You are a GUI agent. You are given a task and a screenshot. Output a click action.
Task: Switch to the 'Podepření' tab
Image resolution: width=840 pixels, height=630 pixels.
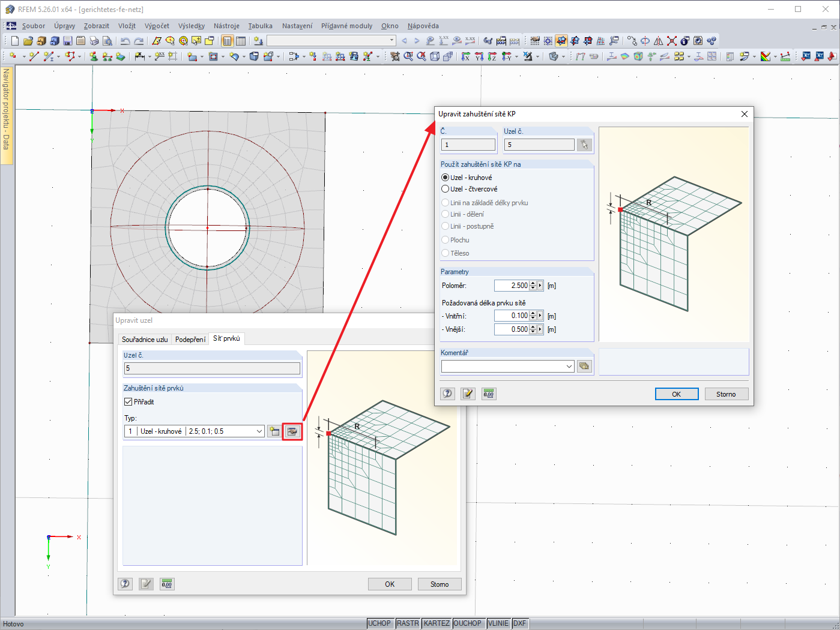pos(190,340)
